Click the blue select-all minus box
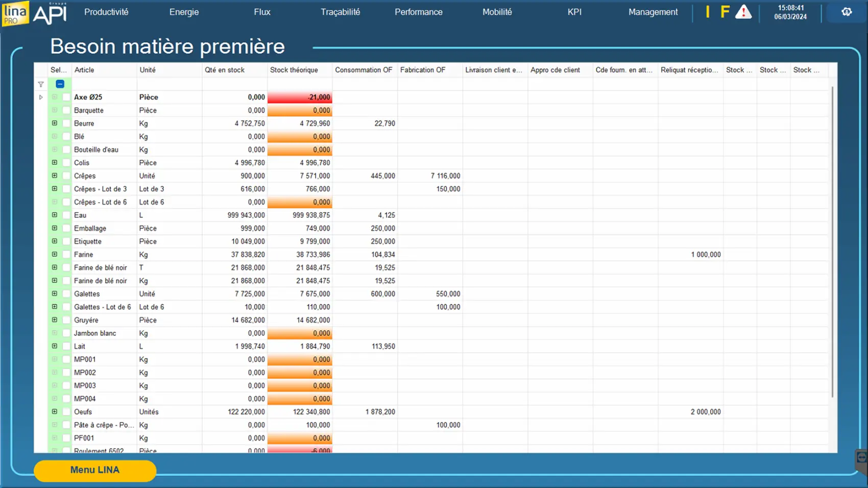868x488 pixels. (x=60, y=84)
